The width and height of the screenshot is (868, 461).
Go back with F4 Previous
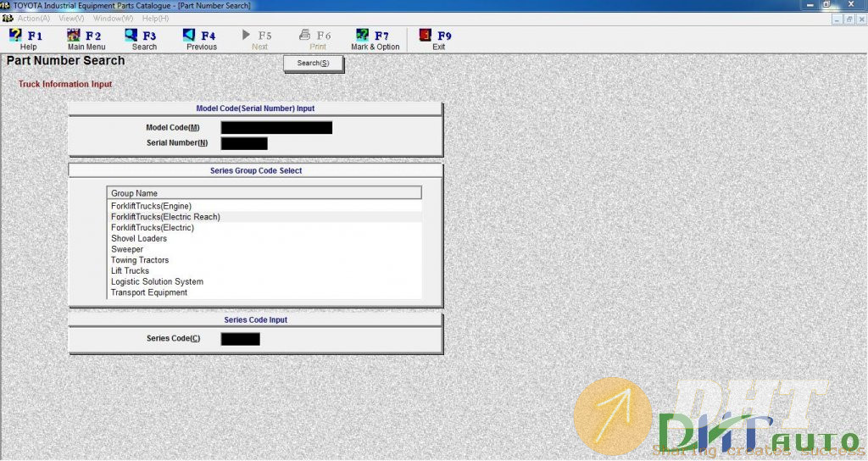coord(200,40)
